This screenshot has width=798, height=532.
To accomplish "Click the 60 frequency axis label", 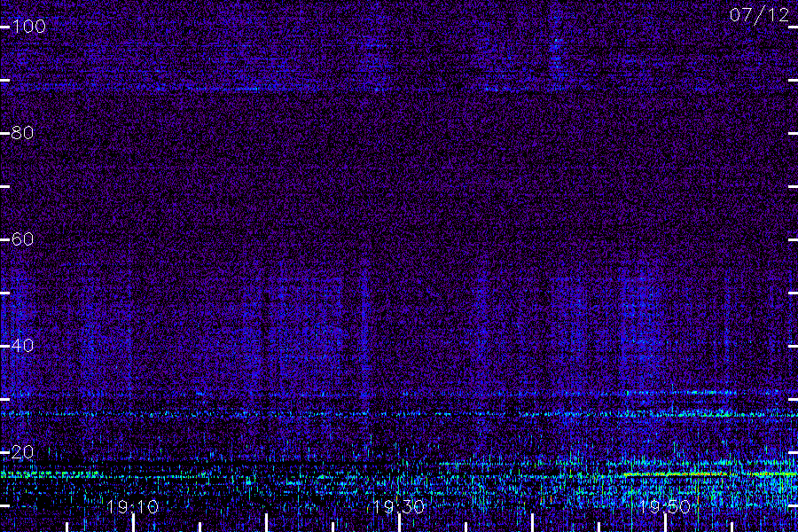I will (x=22, y=239).
